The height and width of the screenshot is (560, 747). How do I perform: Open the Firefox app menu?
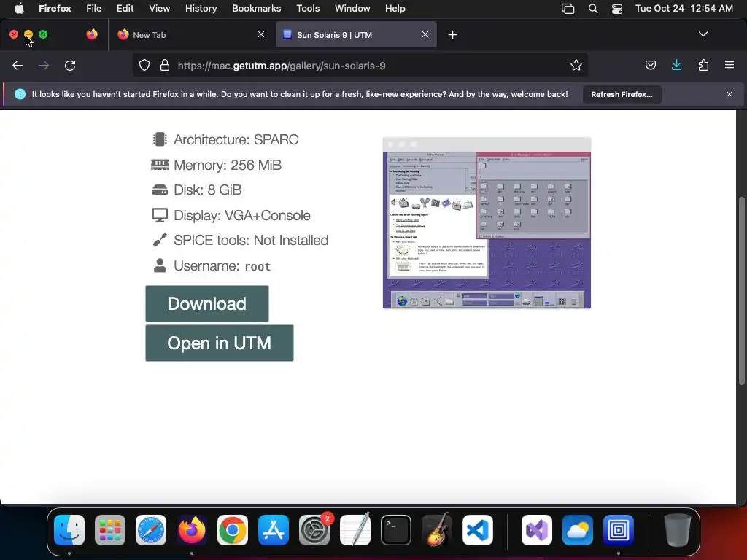click(55, 8)
